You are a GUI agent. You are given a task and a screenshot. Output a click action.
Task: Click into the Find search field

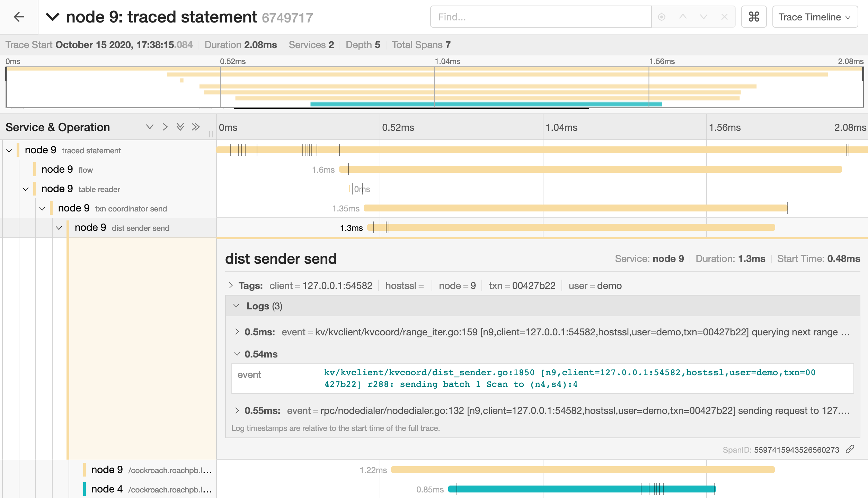(540, 17)
